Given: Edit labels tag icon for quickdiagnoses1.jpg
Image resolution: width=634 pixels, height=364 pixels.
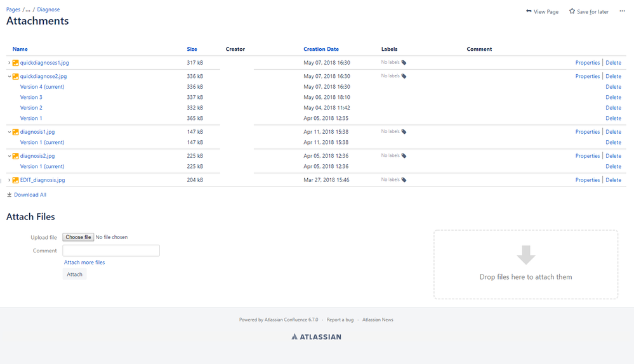Looking at the screenshot, I should coord(404,63).
